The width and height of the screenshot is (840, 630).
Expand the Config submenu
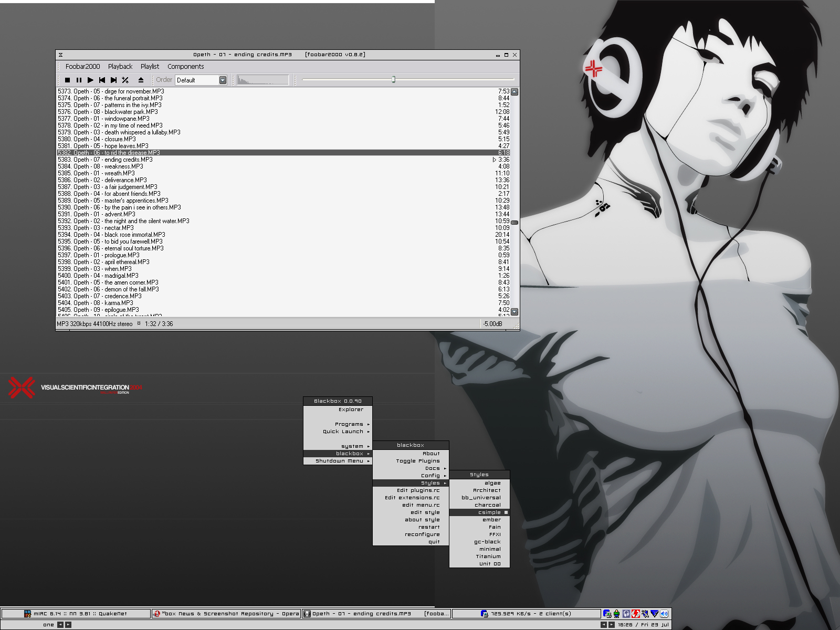click(x=411, y=476)
